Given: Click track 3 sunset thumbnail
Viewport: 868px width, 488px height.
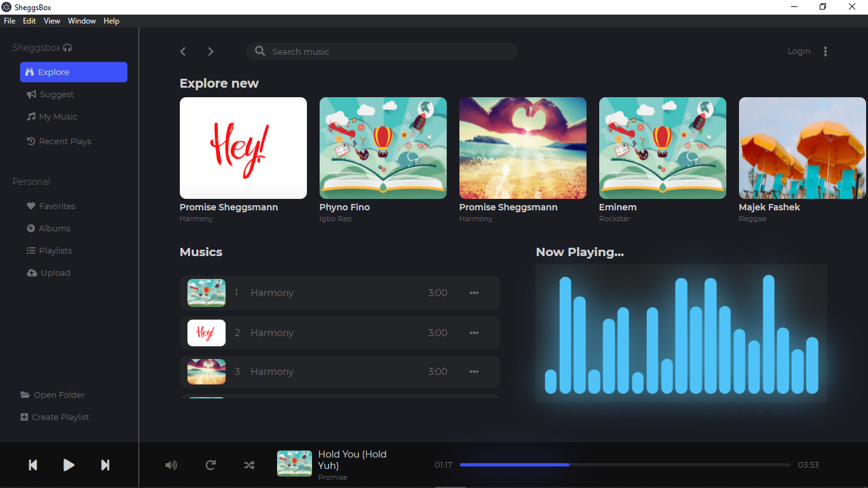Looking at the screenshot, I should point(207,372).
